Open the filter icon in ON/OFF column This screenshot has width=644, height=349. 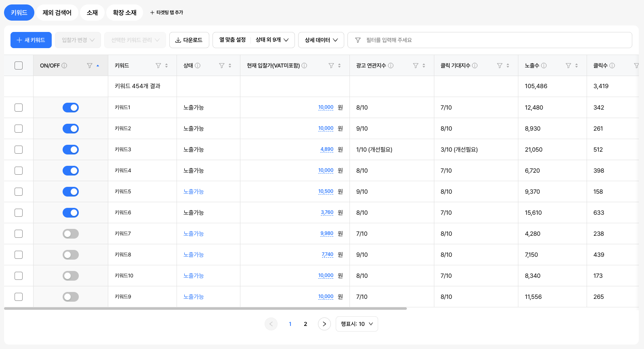click(x=90, y=66)
